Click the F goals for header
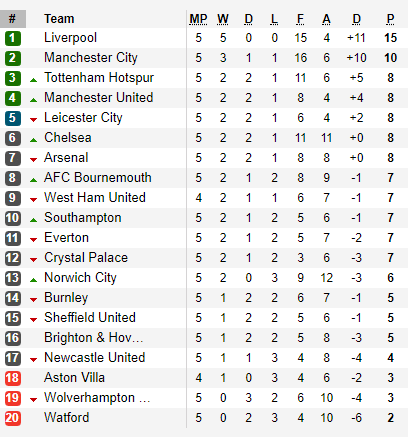 click(x=300, y=19)
